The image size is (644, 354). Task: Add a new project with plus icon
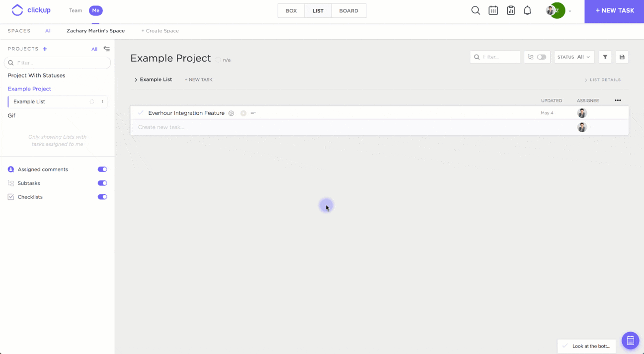coord(45,49)
